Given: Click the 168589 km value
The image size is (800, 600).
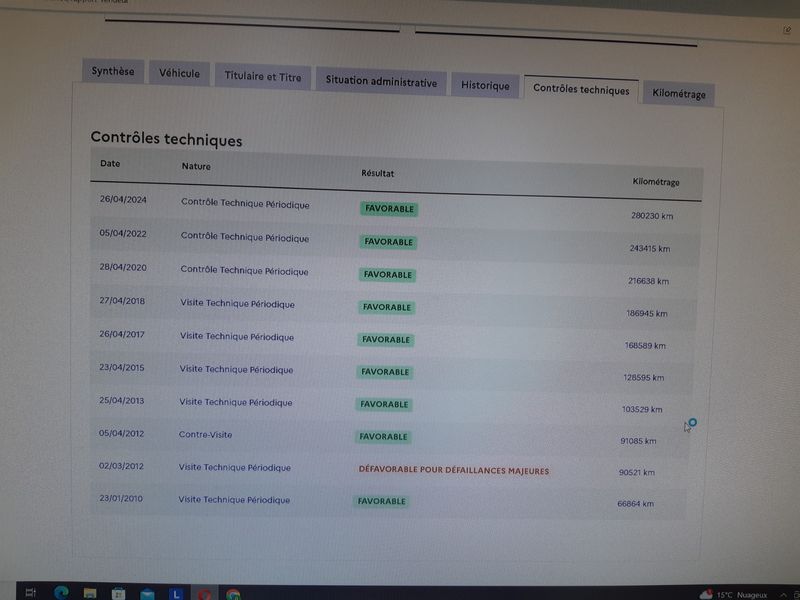Looking at the screenshot, I should coord(645,346).
